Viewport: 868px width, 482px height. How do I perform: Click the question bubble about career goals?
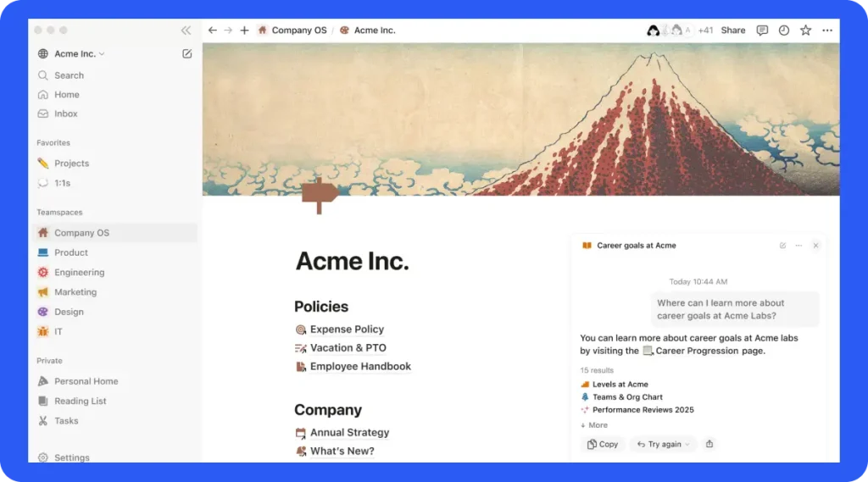click(x=734, y=309)
